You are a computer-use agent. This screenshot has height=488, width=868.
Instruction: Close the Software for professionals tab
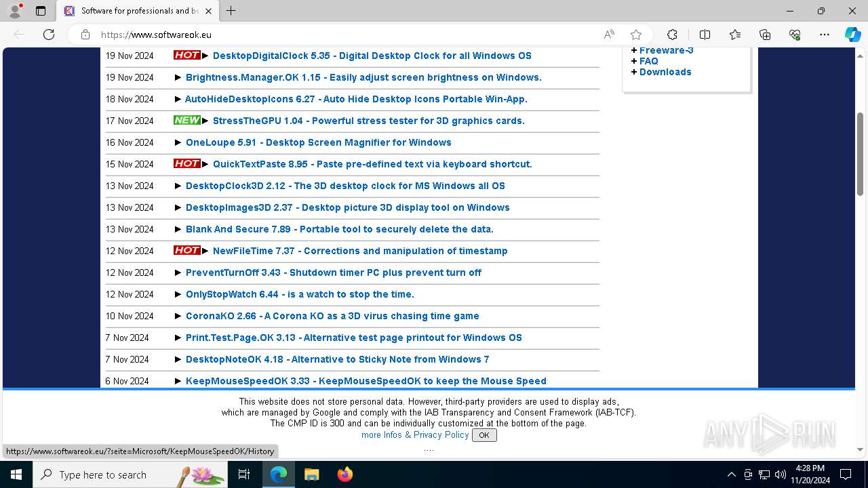tap(209, 11)
